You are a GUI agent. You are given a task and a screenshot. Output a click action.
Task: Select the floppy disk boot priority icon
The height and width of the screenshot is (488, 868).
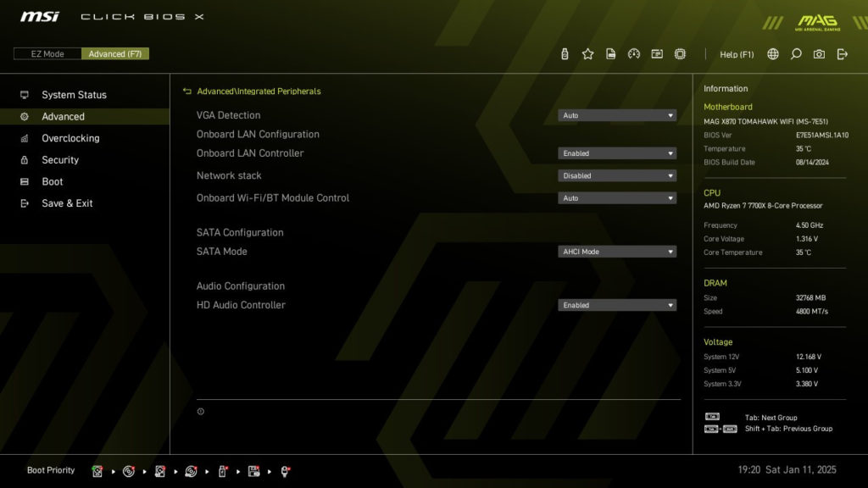tap(254, 471)
